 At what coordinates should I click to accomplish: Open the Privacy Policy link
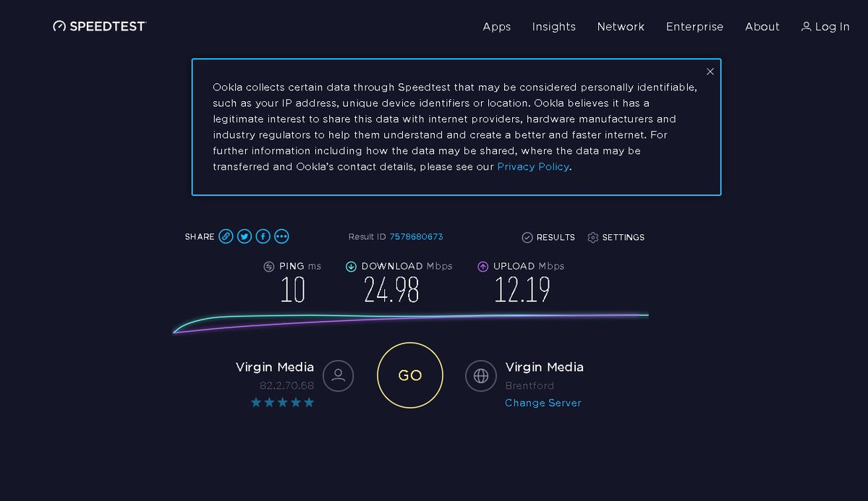(534, 166)
